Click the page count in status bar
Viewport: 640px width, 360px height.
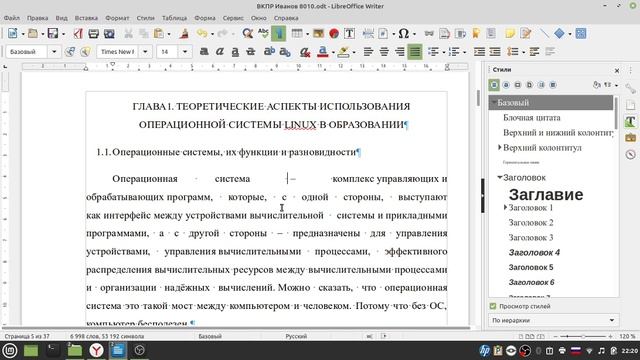point(27,336)
